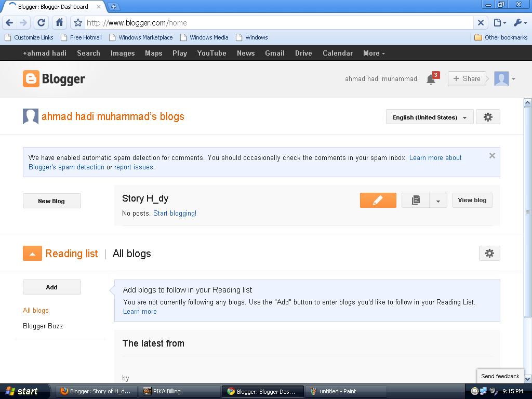Viewport: 532px width, 399px height.
Task: Open Blogger settings gear beside language
Action: tap(488, 117)
